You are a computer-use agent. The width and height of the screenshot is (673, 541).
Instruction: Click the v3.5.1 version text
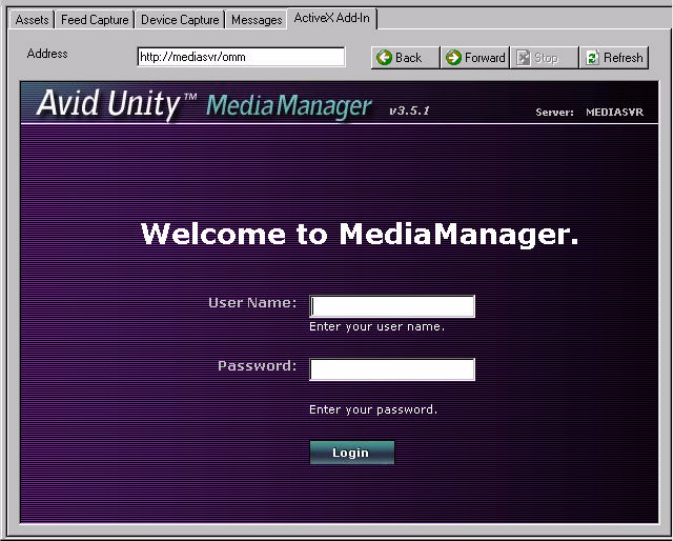tap(409, 111)
